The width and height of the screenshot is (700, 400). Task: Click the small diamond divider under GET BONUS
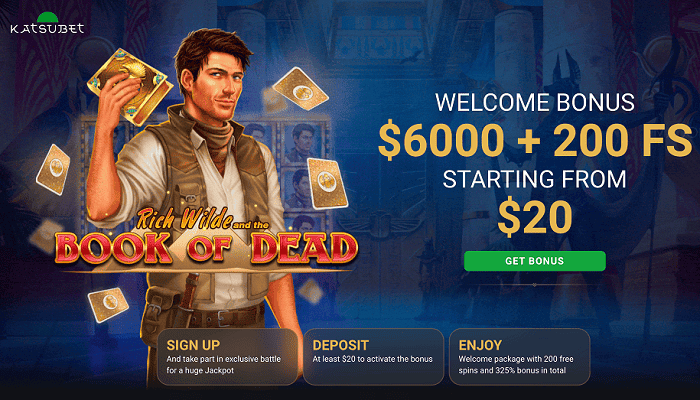[534, 284]
